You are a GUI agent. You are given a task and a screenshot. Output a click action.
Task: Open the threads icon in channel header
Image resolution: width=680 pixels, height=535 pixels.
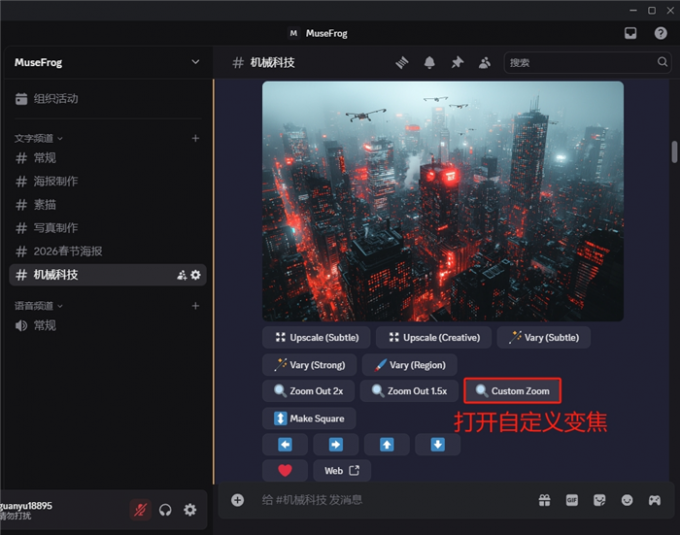pos(402,62)
